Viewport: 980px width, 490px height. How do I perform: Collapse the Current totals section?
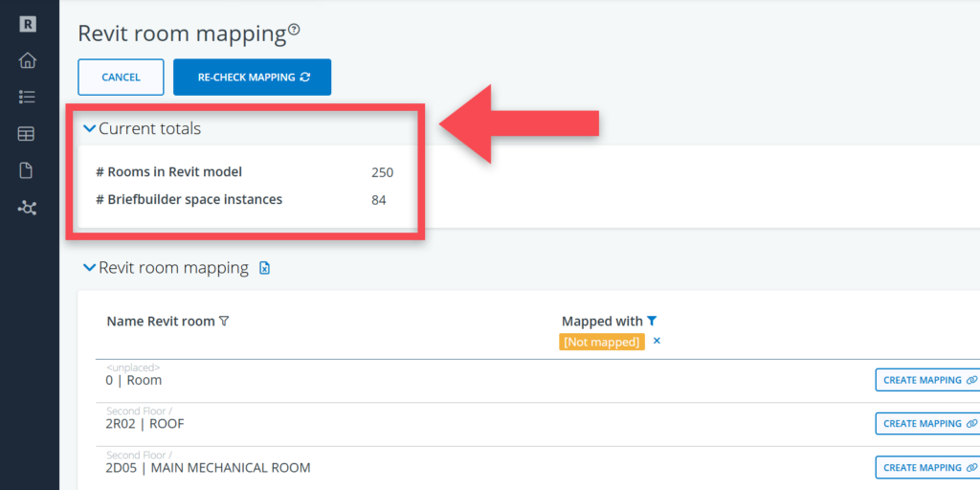(90, 128)
